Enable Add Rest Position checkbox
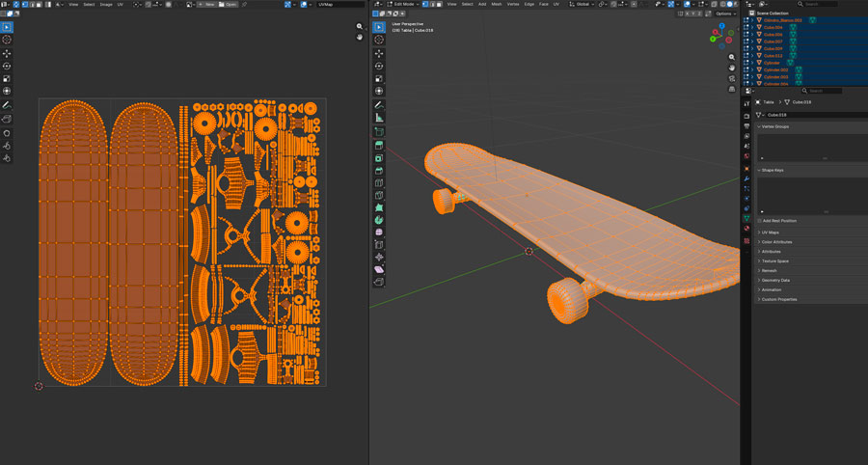 coord(760,221)
